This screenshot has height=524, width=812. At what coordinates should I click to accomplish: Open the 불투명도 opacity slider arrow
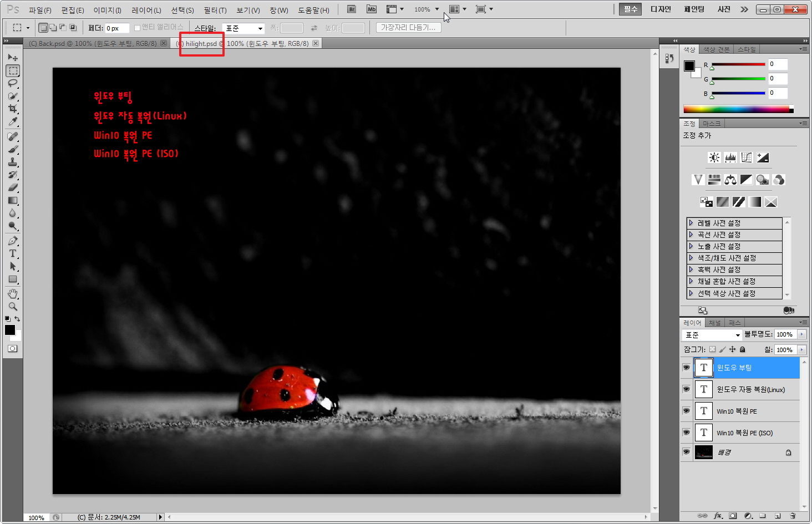pos(801,334)
